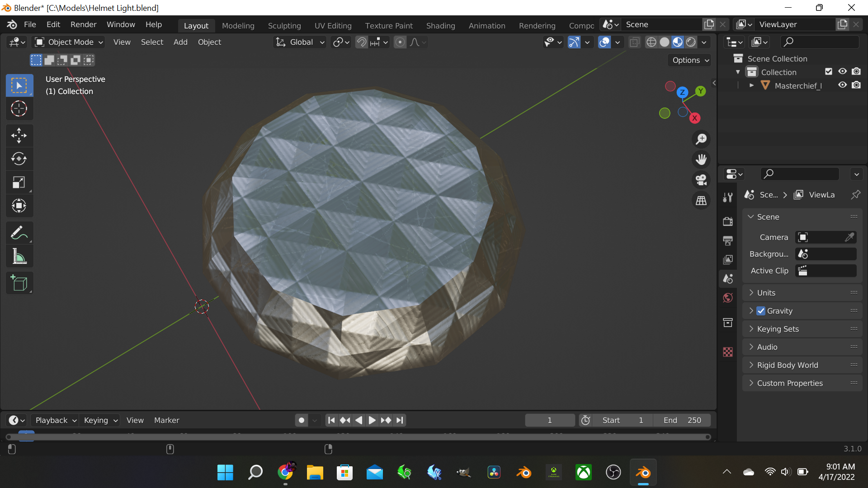Play the animation forward
This screenshot has width=868, height=488.
(x=372, y=420)
